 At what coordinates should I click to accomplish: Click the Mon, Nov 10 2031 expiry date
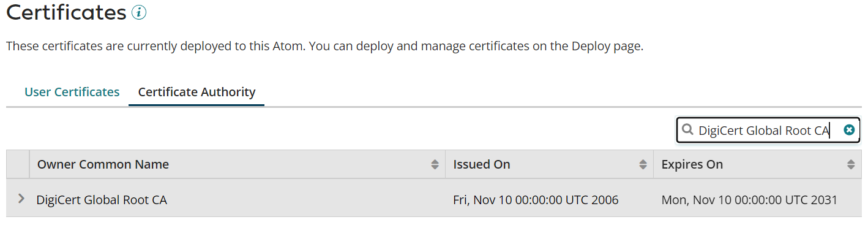[749, 200]
